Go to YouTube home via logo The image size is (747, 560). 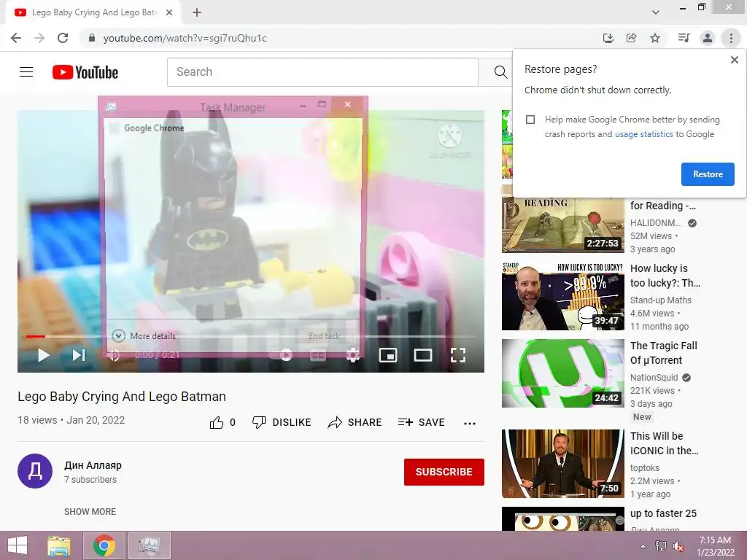(x=85, y=72)
